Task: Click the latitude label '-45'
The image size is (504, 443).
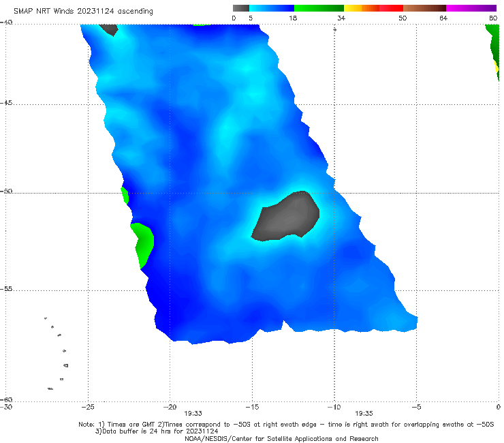Action: (x=6, y=103)
